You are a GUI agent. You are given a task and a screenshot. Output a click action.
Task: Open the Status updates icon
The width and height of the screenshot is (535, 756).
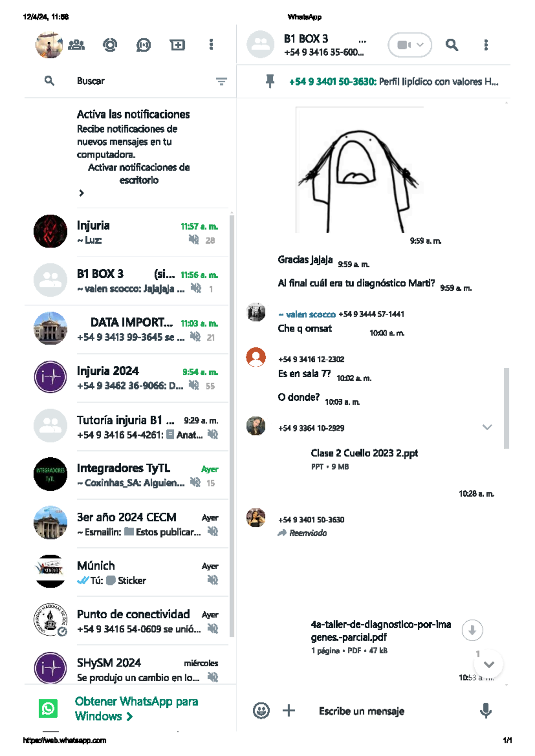[x=110, y=45]
